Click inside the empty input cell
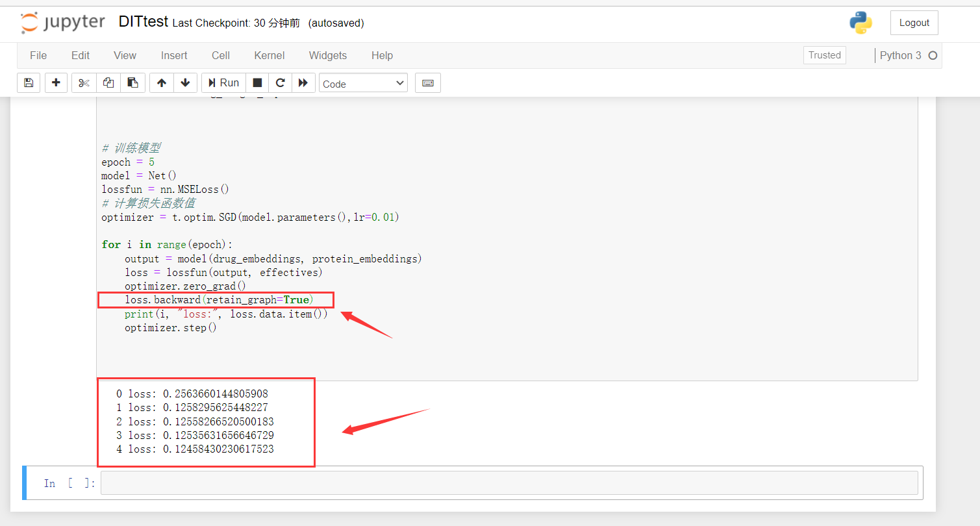Viewport: 980px width, 526px height. pyautogui.click(x=455, y=482)
